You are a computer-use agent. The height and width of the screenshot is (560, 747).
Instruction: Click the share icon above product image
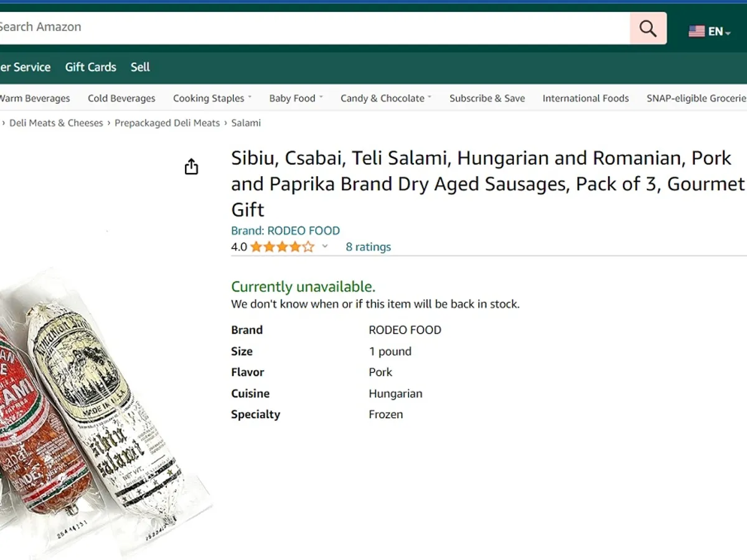point(191,167)
